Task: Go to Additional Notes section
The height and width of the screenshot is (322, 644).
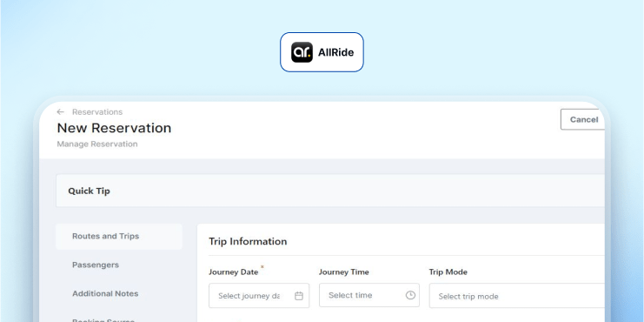Action: [105, 293]
